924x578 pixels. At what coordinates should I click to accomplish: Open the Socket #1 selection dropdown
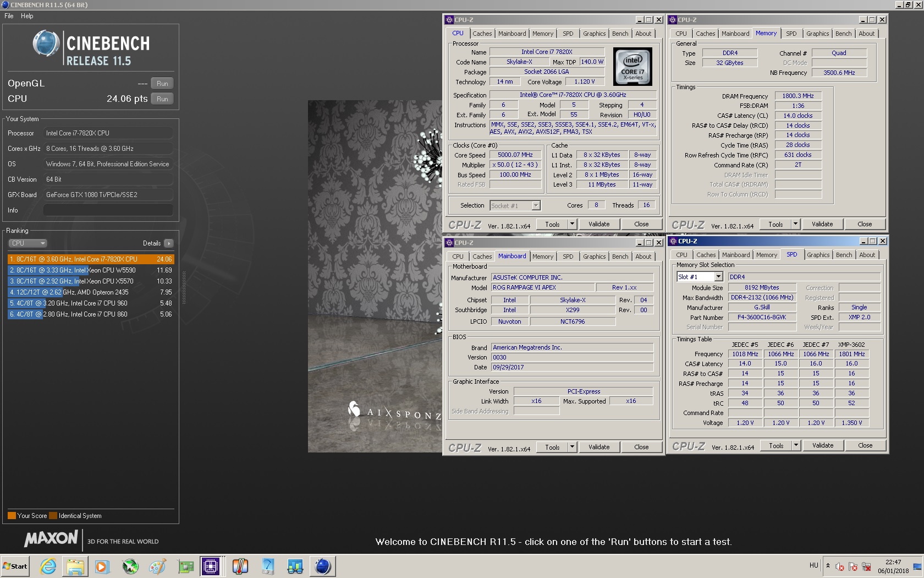[515, 206]
